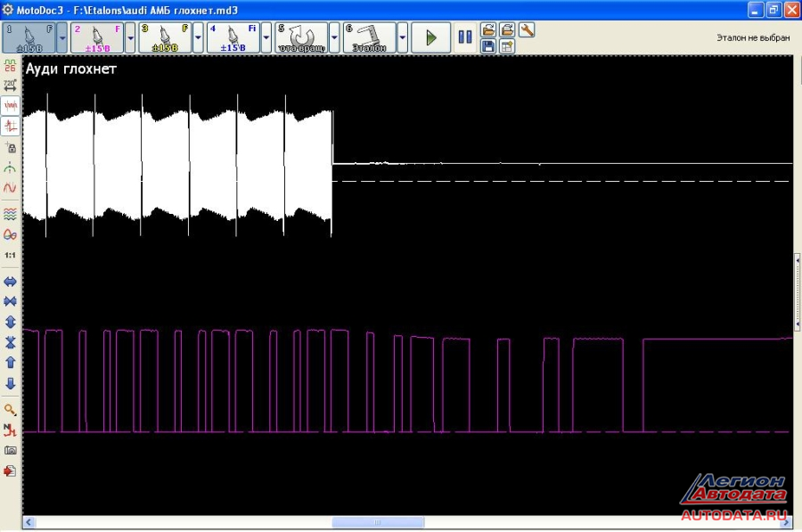Screen dimensions: 802x532
Task: Click the N red waveform icon
Action: coord(10,430)
